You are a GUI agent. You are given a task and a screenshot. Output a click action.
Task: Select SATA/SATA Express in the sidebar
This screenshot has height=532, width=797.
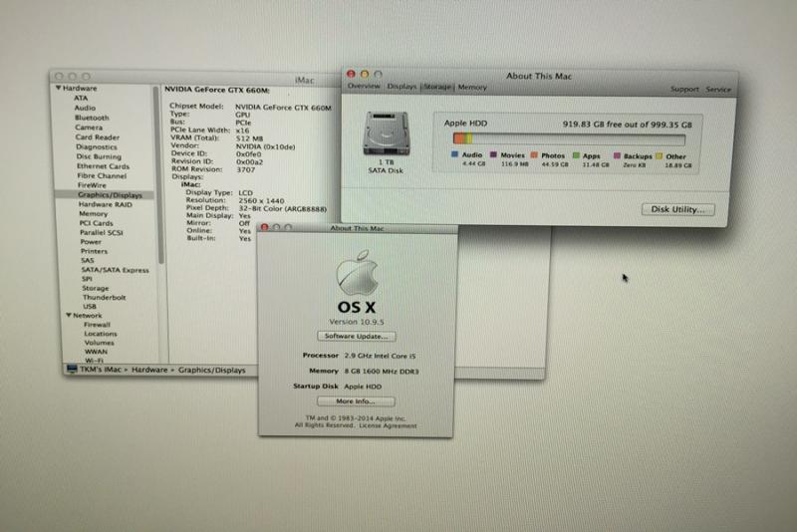coord(116,270)
